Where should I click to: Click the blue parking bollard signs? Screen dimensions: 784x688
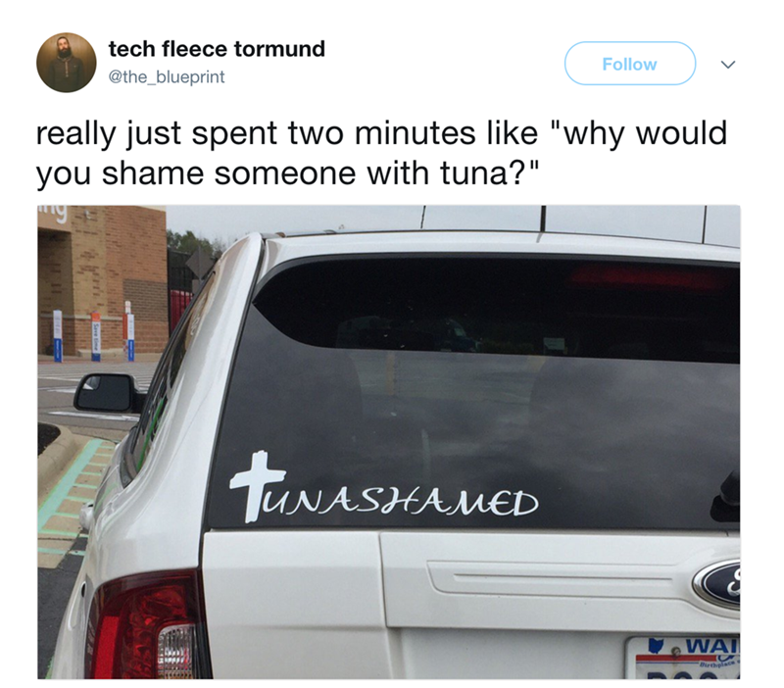pos(94,335)
